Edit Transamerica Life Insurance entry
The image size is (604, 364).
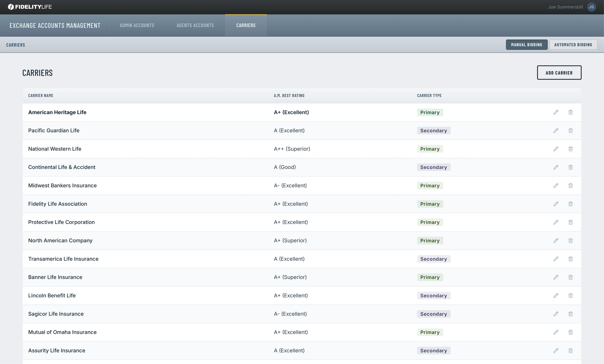(556, 259)
